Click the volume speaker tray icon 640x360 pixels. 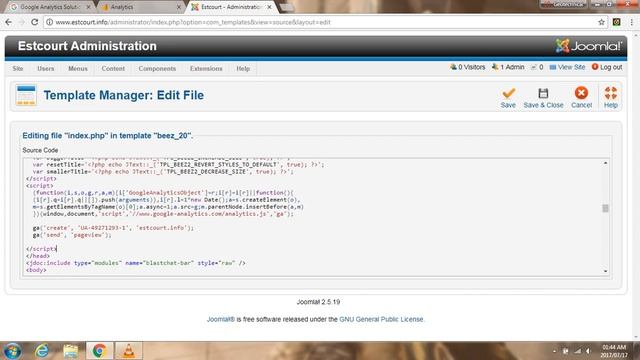pyautogui.click(x=589, y=351)
